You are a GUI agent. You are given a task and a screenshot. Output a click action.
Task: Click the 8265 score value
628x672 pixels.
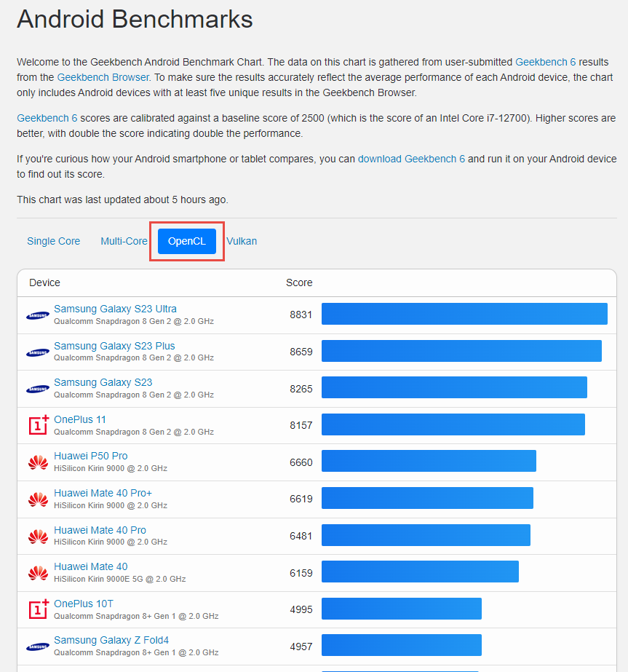click(301, 389)
